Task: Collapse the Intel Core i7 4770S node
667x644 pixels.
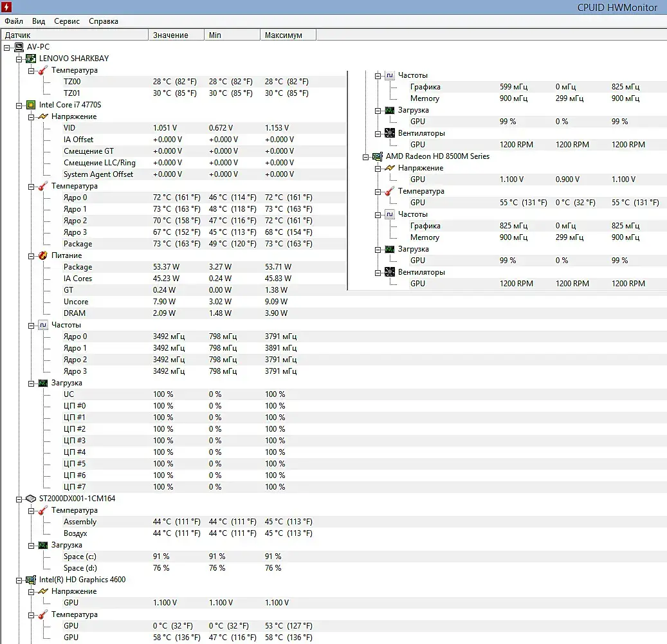Action: pyautogui.click(x=19, y=106)
